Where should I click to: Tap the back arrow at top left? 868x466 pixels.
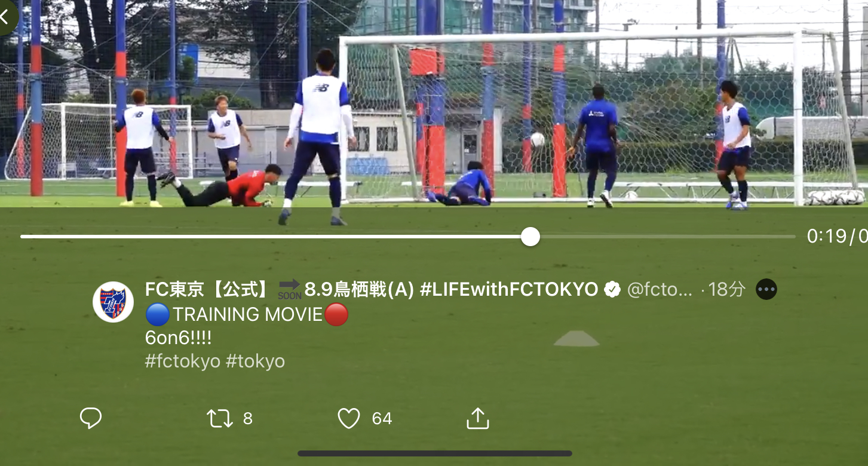[x=5, y=17]
